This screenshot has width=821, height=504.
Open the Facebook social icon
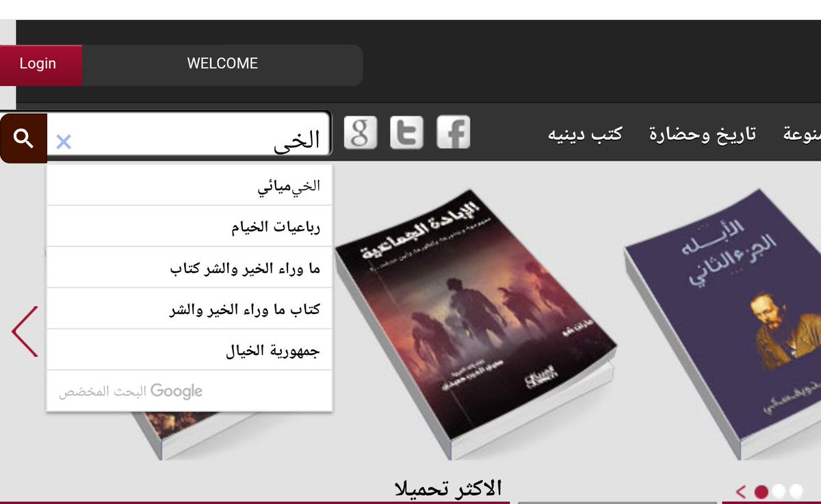(x=454, y=133)
